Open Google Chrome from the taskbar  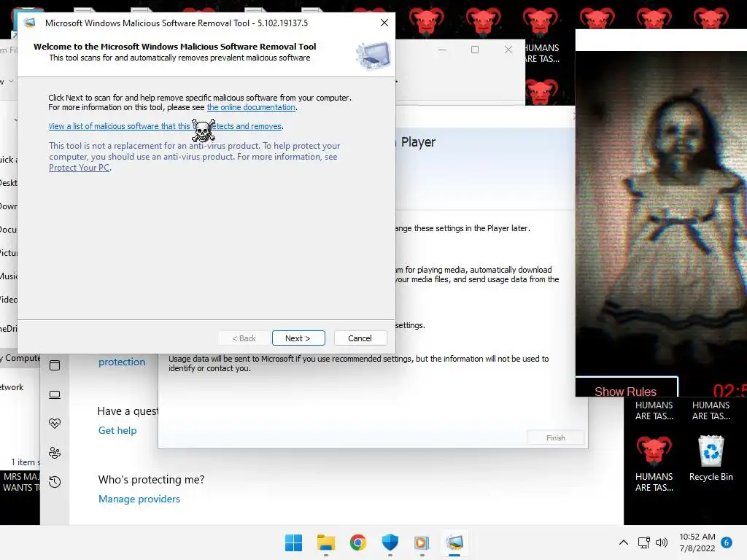click(x=357, y=542)
